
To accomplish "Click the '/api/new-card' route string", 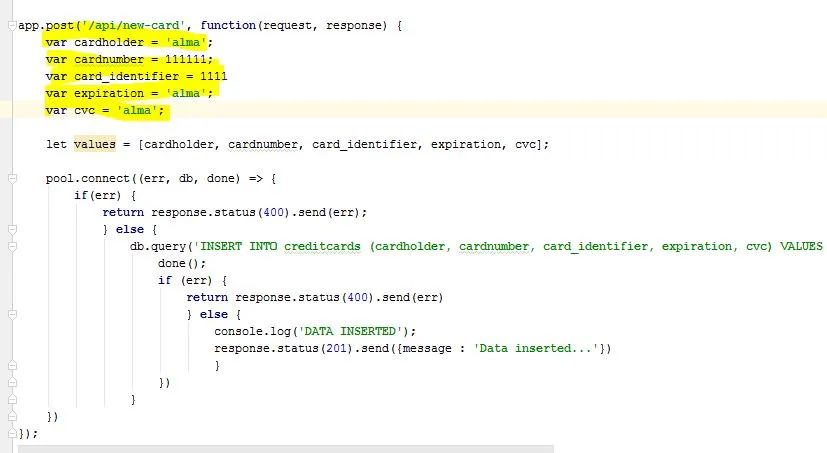I will (x=133, y=25).
